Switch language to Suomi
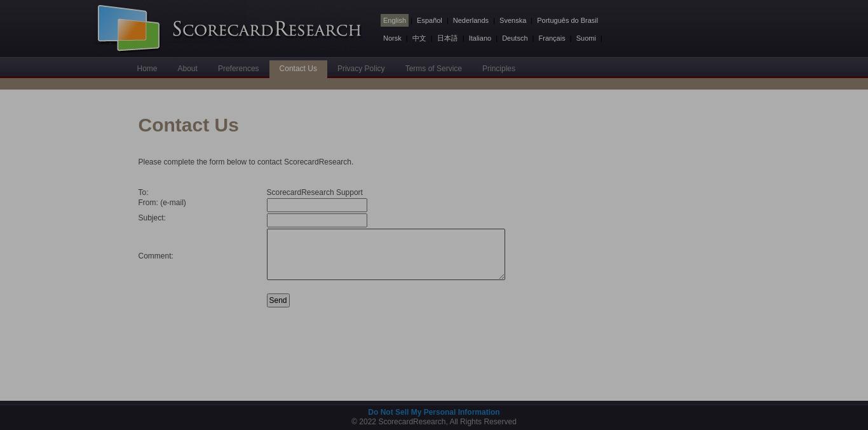Viewport: 868px width, 430px height. (586, 38)
